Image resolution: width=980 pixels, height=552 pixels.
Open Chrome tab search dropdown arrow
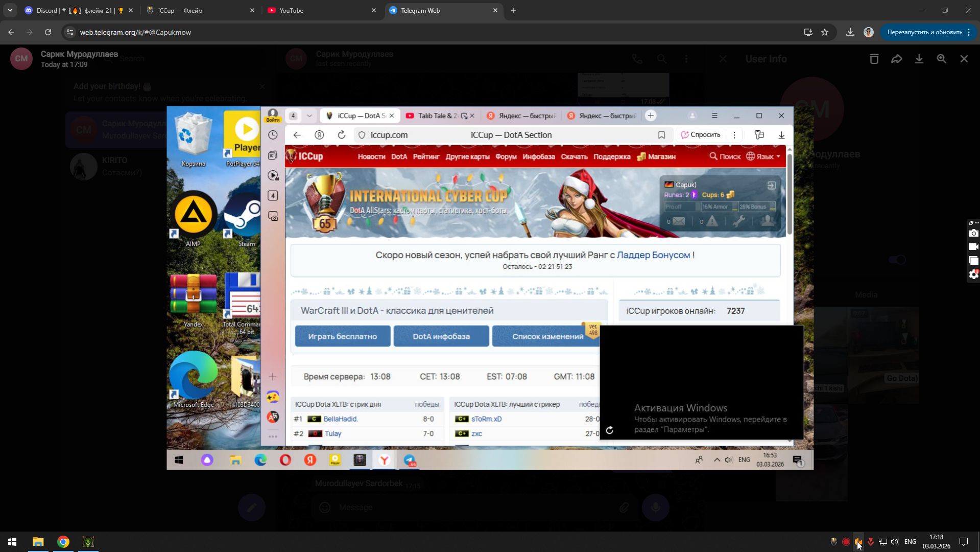[x=10, y=10]
